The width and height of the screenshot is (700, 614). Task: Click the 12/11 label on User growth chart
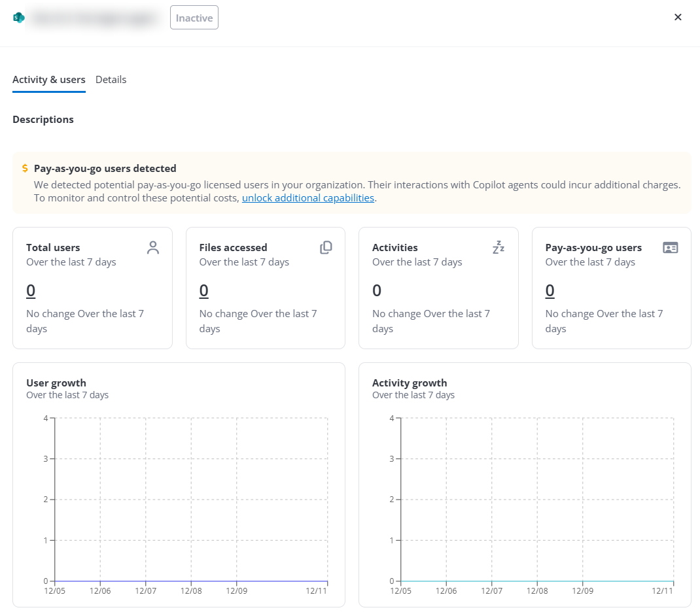click(317, 591)
